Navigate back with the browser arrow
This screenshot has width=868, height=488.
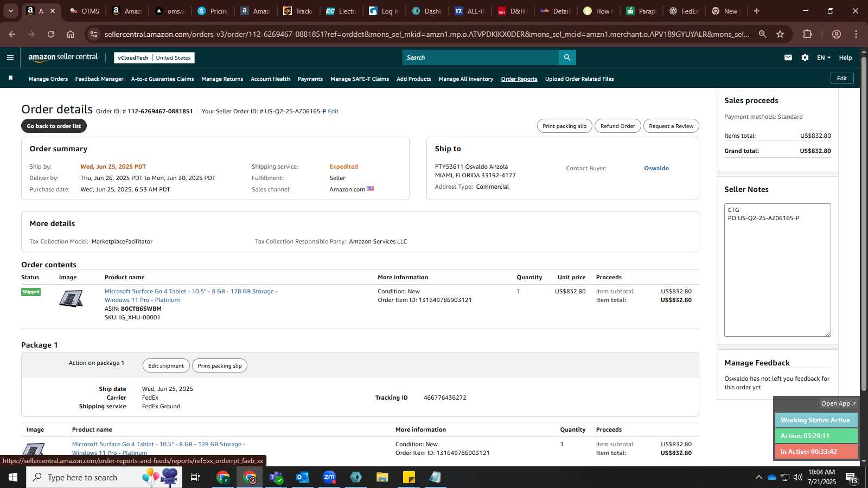click(12, 34)
